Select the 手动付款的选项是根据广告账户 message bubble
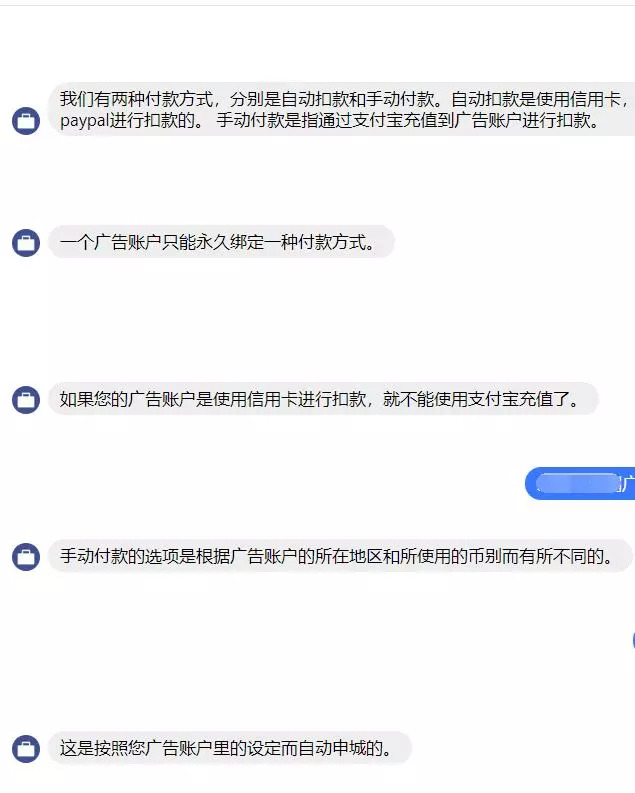Screen dimensions: 635x793 point(340,556)
